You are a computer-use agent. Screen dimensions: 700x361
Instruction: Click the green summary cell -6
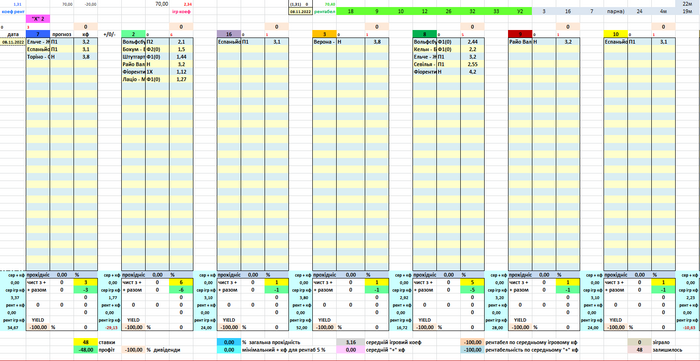[x=181, y=290]
